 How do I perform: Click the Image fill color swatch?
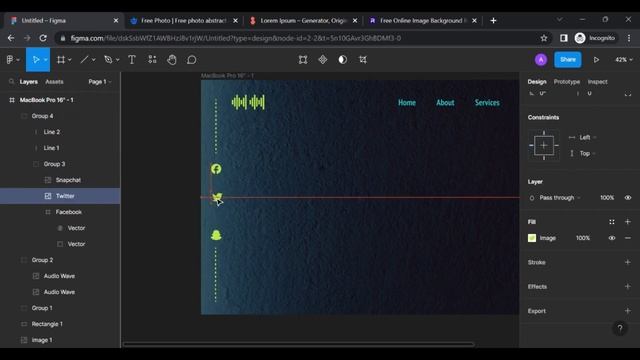(x=532, y=238)
